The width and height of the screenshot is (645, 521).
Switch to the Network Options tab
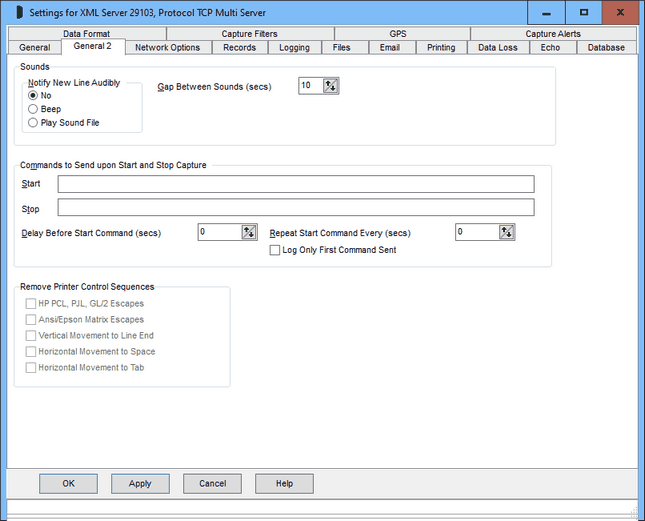pos(167,47)
